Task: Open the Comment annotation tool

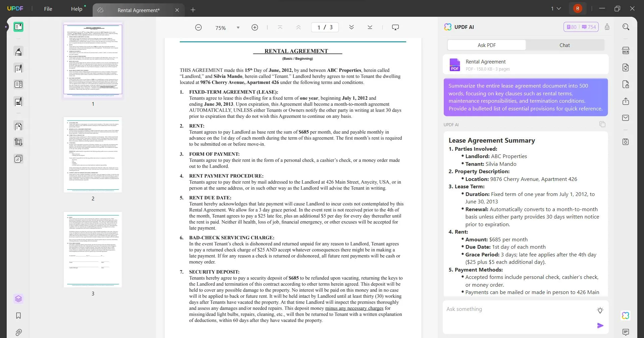Action: [x=18, y=51]
